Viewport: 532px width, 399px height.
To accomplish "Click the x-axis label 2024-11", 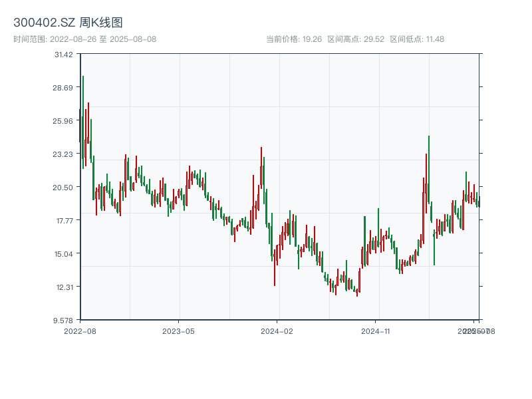I will pos(376,331).
